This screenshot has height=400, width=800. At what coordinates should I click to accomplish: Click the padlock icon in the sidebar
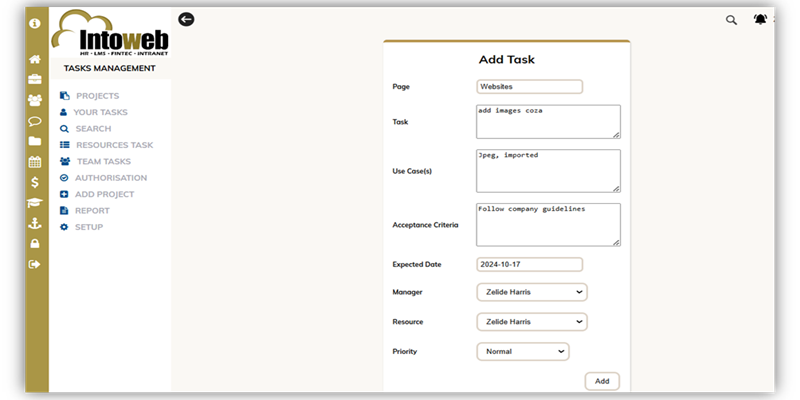[x=35, y=244]
